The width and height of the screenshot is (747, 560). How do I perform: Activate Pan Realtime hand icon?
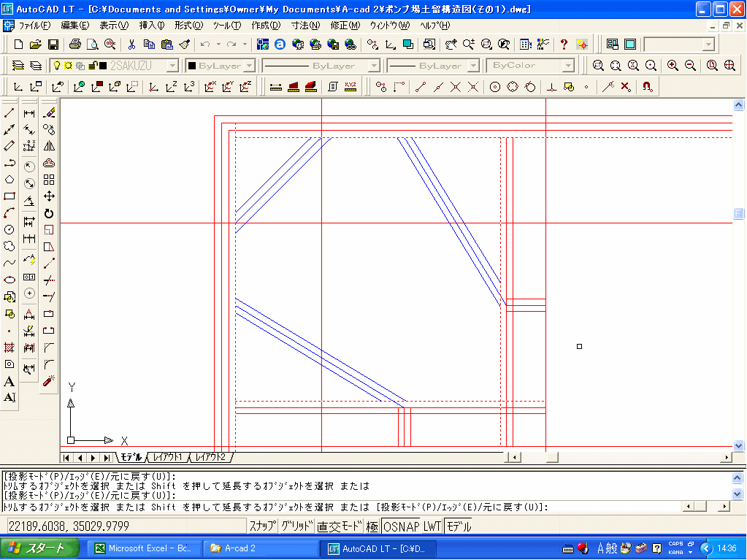tap(451, 45)
